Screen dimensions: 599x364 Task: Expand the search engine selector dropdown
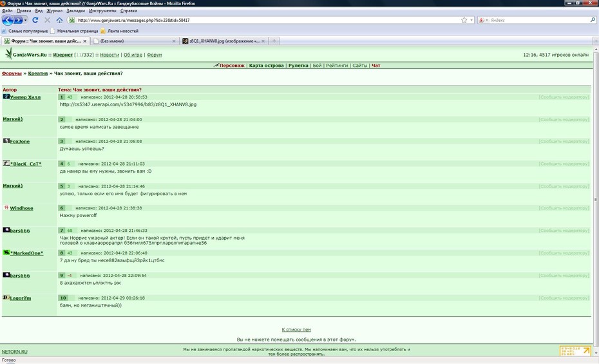point(483,20)
